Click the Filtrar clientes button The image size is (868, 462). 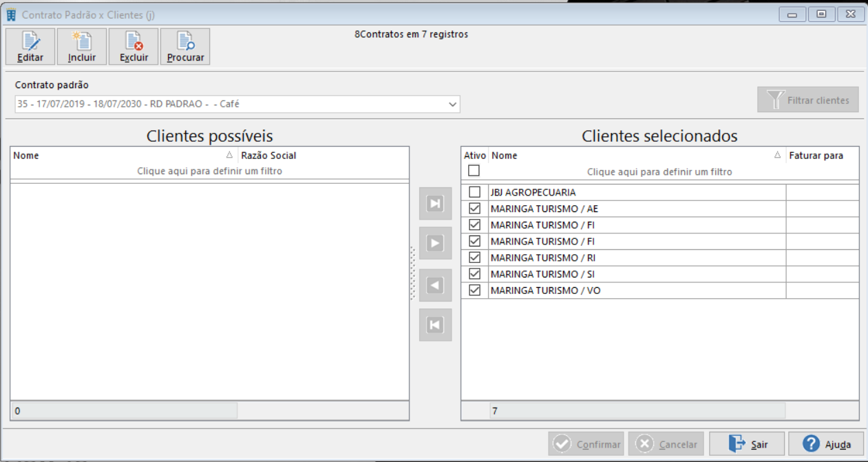[808, 100]
